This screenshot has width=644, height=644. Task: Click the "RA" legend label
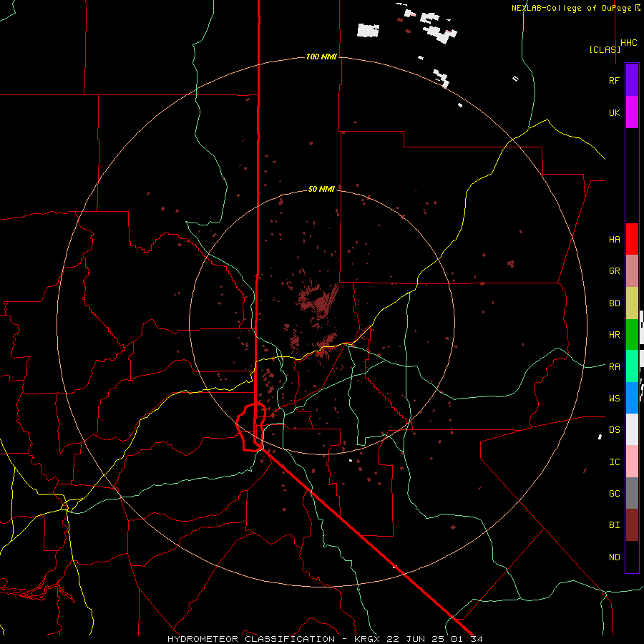[614, 367]
